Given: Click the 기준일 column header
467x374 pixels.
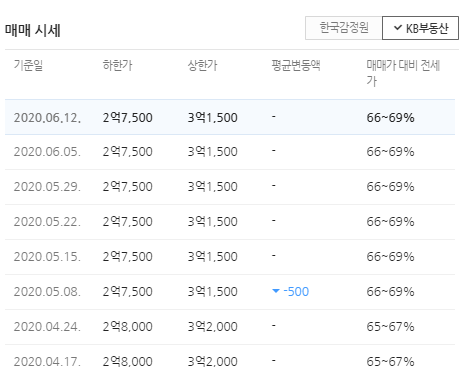Looking at the screenshot, I should click(x=28, y=65).
